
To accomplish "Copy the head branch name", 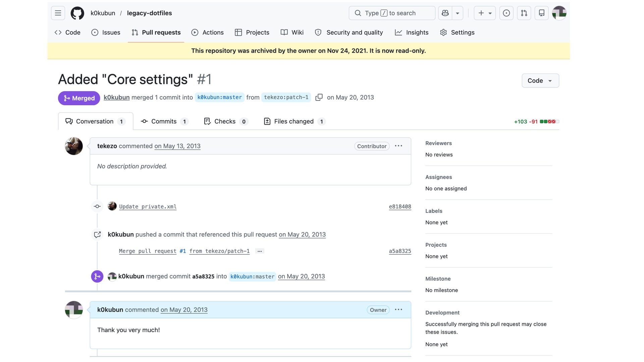I will tap(319, 97).
